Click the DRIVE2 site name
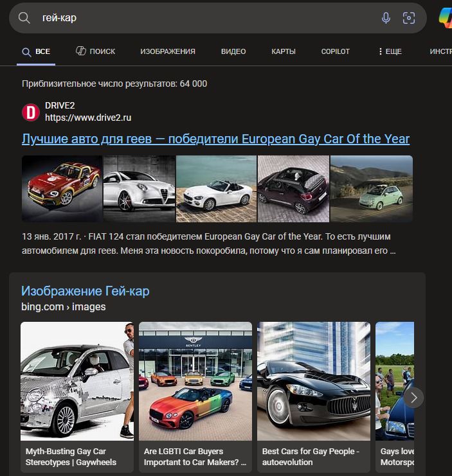This screenshot has height=476, width=452. [60, 105]
